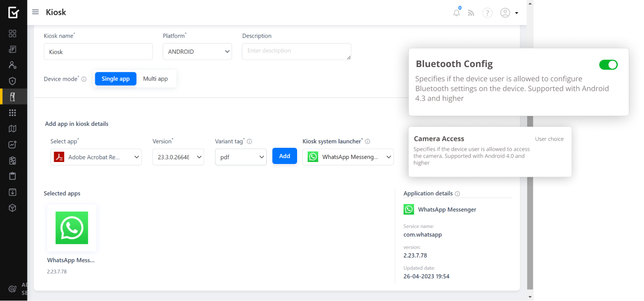Click the WhatsApp icon in Application details
This screenshot has height=301, width=644.
point(408,209)
